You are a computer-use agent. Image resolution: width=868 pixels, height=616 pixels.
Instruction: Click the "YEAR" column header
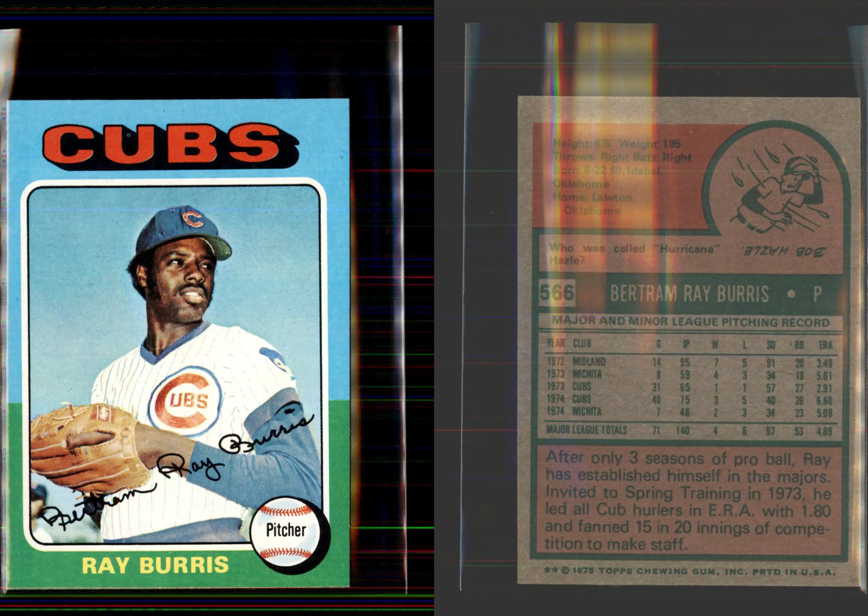coord(555,343)
